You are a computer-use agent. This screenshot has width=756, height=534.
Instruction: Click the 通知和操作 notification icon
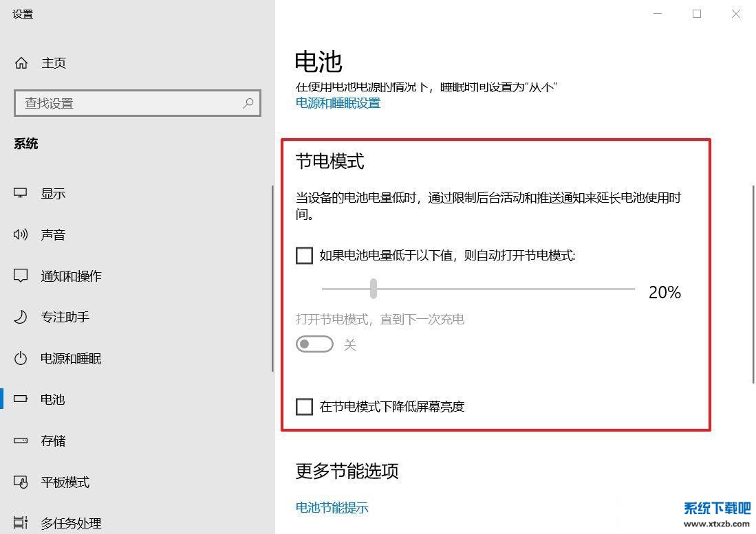point(21,276)
